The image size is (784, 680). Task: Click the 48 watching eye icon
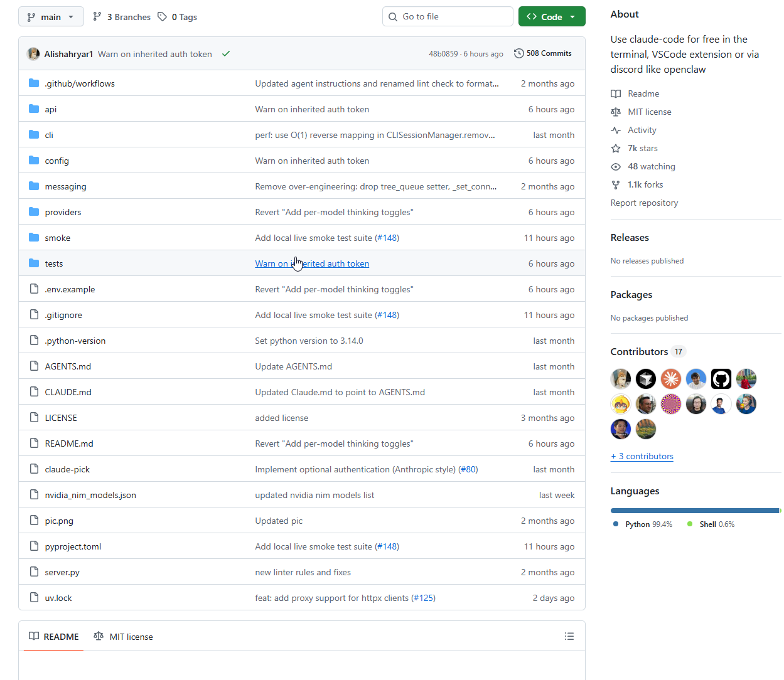click(x=616, y=166)
